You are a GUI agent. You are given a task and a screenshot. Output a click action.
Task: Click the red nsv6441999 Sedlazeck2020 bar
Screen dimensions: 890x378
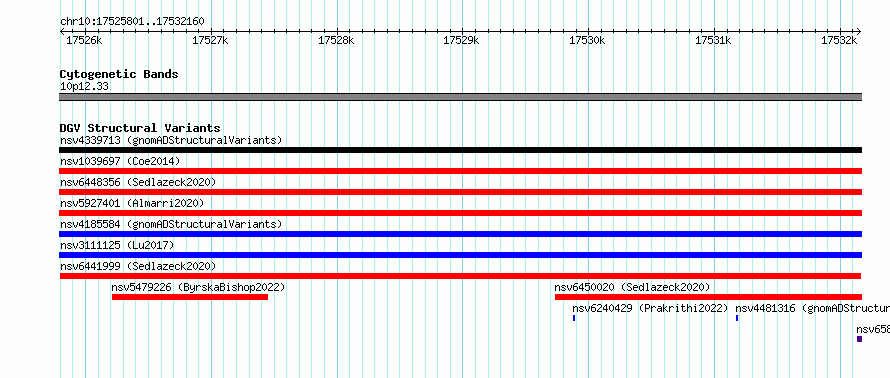460,276
